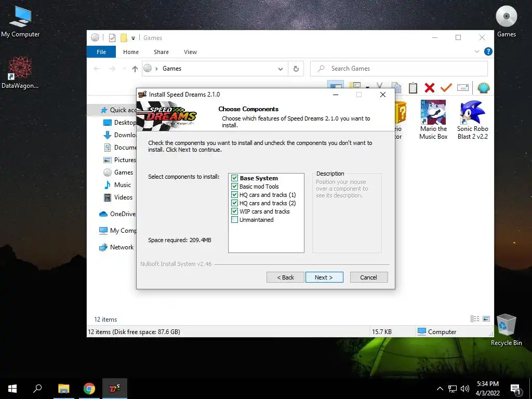Screen dimensions: 532x399
Task: Open the Recycle Bin
Action: (x=506, y=330)
